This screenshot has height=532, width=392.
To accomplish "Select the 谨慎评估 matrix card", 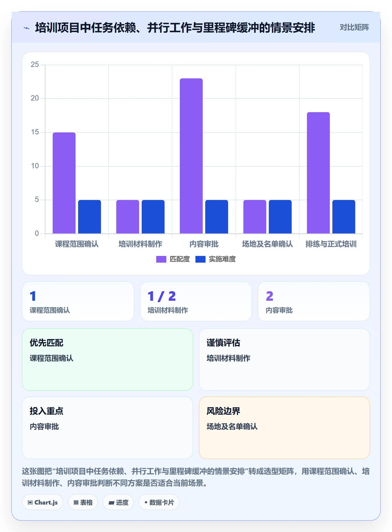I will (x=284, y=360).
